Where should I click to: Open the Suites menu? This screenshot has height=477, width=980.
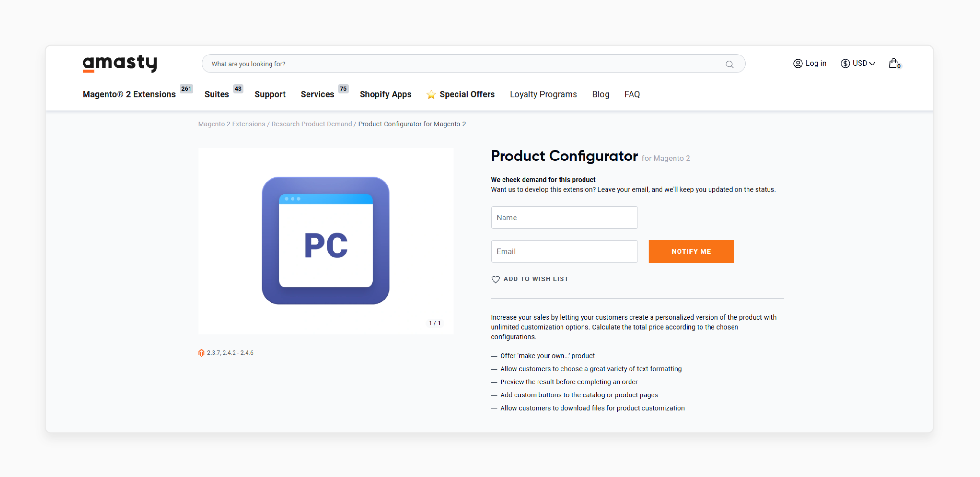(217, 95)
